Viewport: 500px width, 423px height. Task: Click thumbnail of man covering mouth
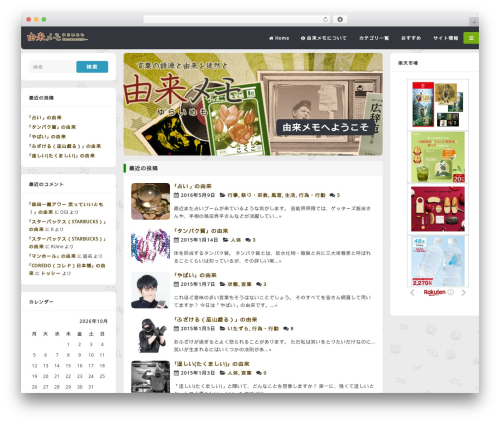pos(150,290)
